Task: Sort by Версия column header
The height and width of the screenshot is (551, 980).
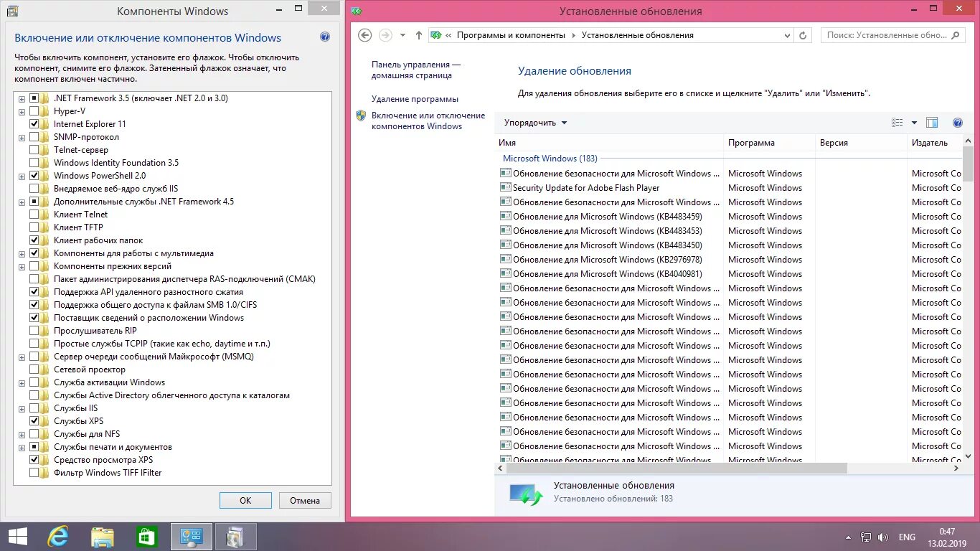Action: tap(861, 143)
